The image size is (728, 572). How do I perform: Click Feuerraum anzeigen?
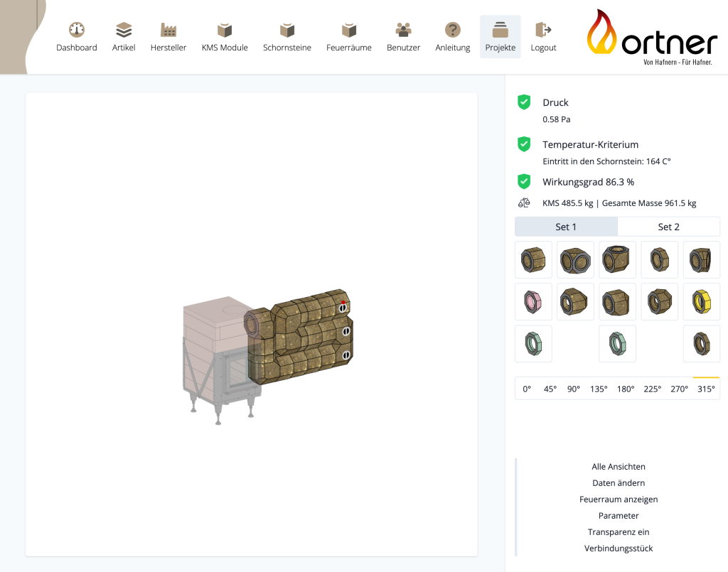point(619,500)
